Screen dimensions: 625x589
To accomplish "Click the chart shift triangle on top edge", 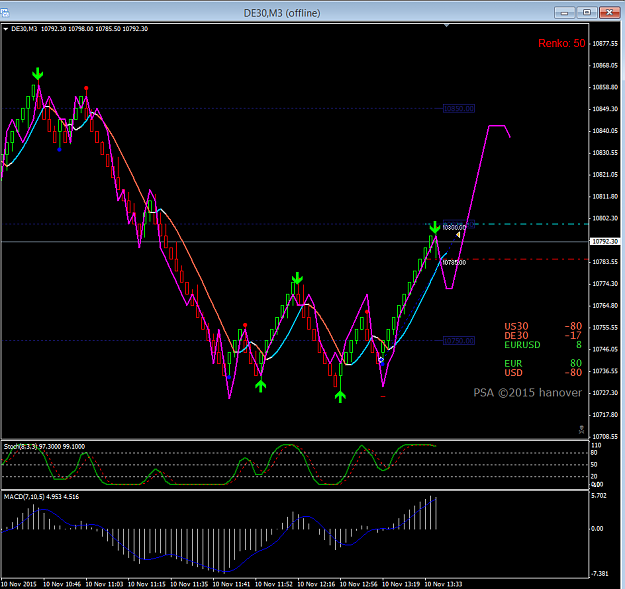I will pos(446,26).
